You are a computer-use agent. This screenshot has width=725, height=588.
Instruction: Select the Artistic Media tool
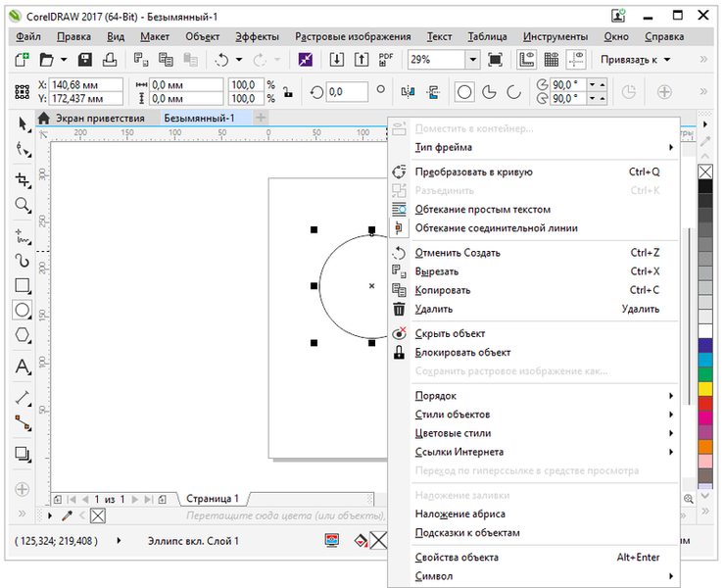tap(23, 261)
